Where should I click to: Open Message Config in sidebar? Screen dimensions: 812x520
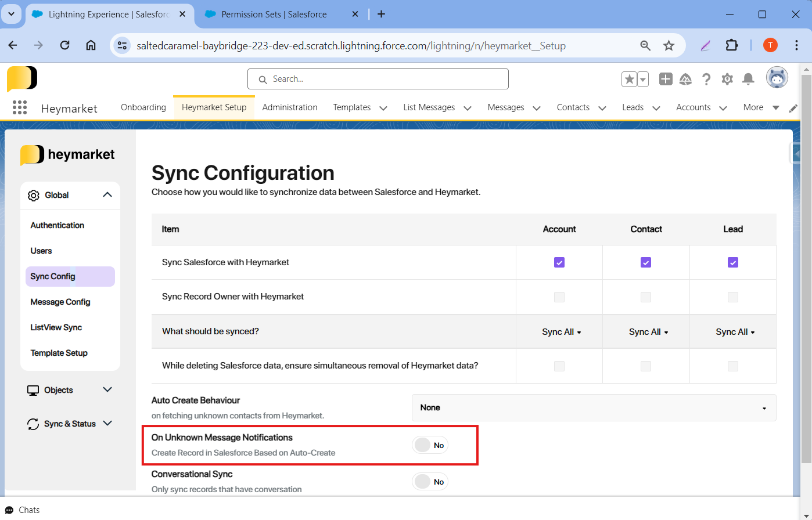60,302
